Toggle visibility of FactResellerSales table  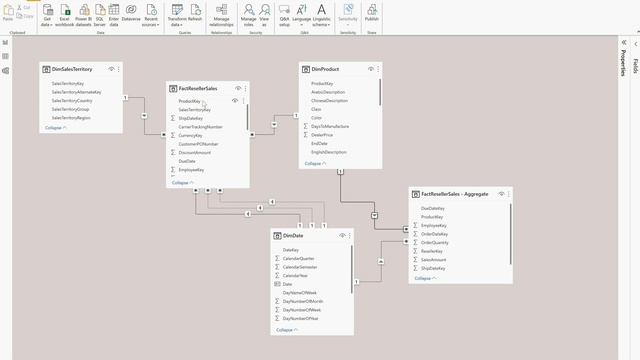click(238, 89)
